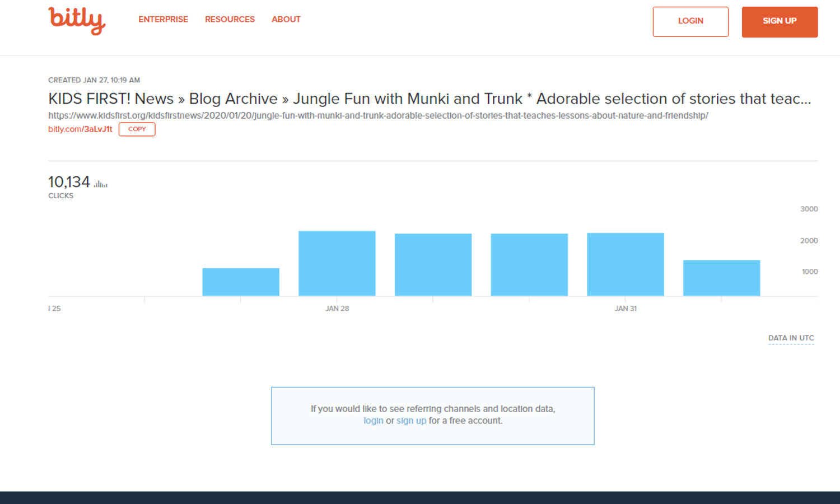Select the KIDS FIRST! News page title
The width and height of the screenshot is (840, 504).
[x=430, y=99]
